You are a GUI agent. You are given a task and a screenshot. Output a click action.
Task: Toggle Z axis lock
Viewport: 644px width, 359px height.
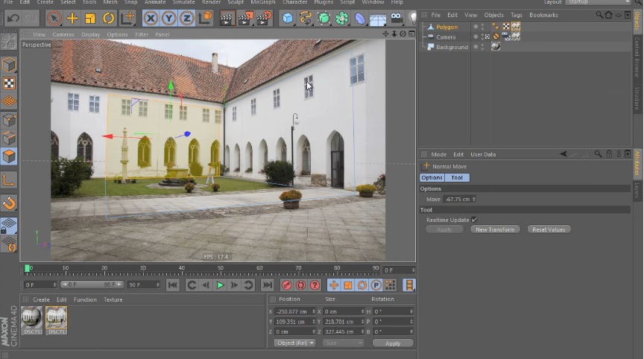(187, 18)
